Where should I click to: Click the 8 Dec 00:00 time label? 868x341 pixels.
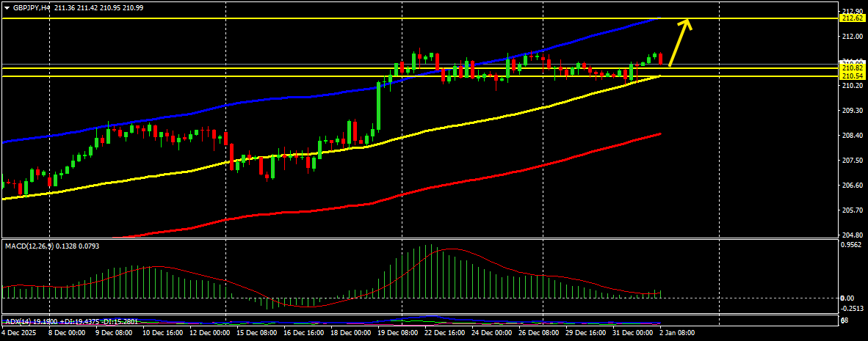(68, 333)
